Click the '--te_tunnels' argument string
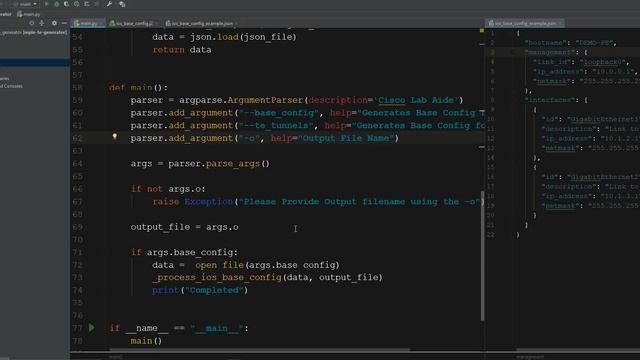The width and height of the screenshot is (640, 360). click(276, 125)
